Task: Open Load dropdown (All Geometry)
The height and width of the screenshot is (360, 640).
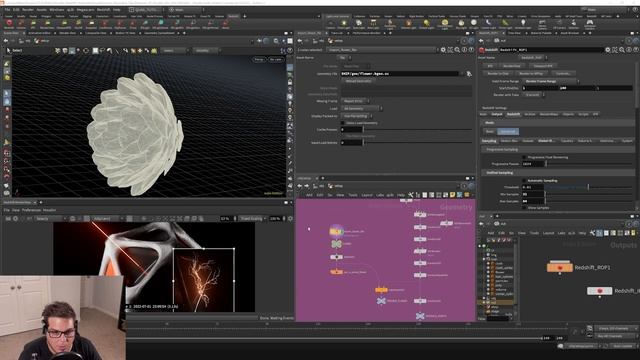Action: click(x=362, y=109)
